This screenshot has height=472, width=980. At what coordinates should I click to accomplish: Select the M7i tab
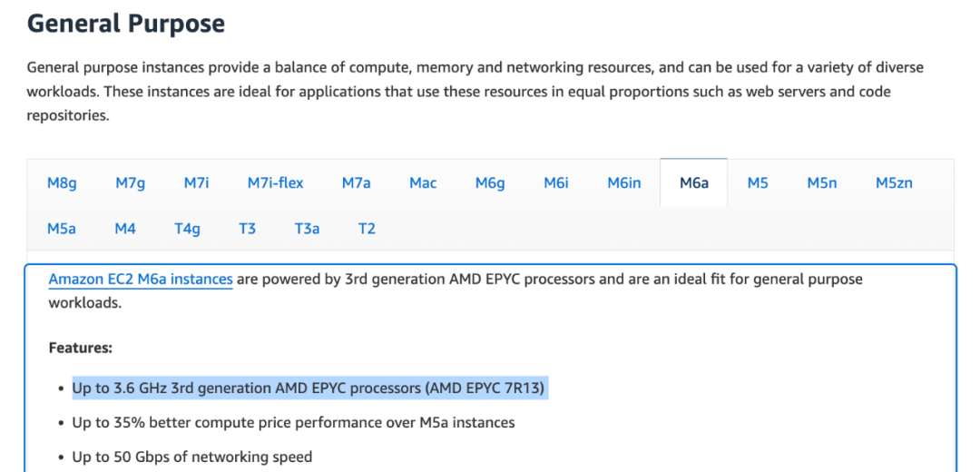point(196,182)
